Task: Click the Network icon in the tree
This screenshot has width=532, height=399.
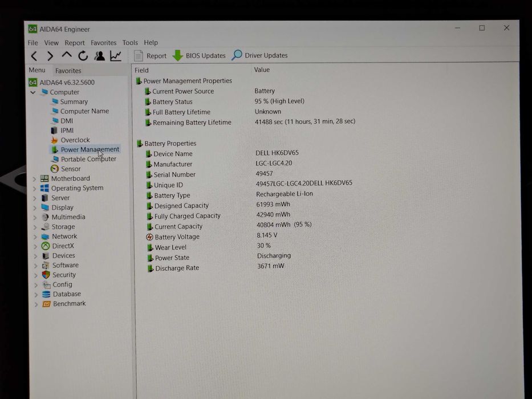Action: pos(45,237)
